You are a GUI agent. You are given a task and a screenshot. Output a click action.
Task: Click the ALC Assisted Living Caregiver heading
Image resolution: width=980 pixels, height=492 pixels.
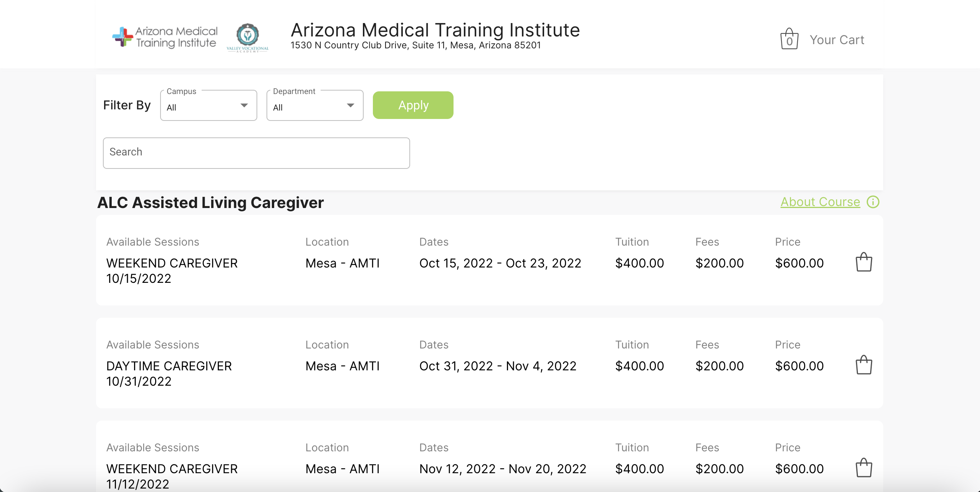(210, 203)
